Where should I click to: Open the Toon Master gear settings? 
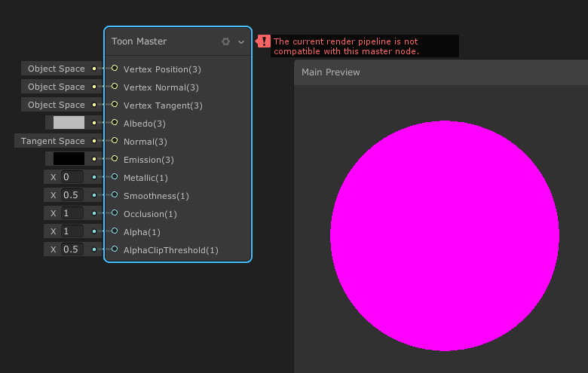(x=225, y=41)
